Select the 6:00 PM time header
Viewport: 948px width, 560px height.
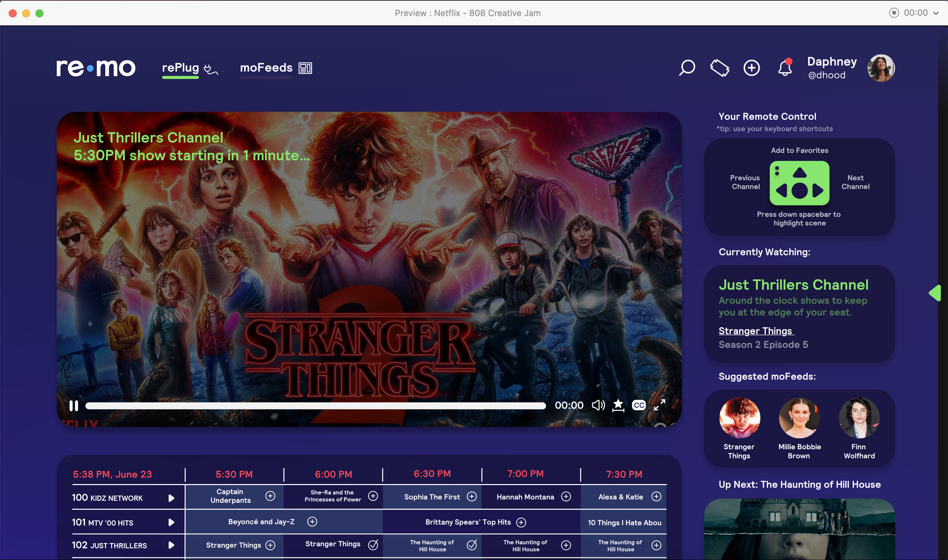pos(334,474)
